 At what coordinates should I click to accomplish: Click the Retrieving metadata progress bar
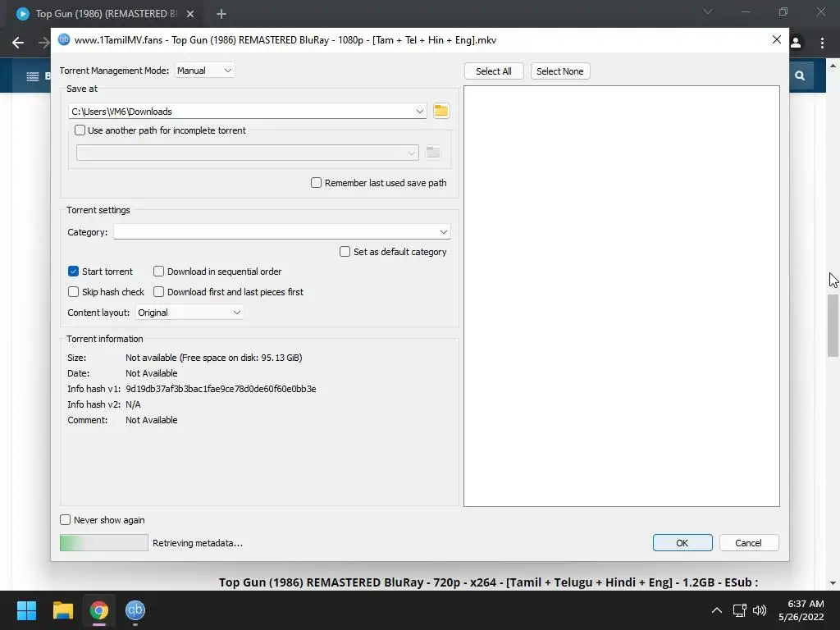pos(104,543)
